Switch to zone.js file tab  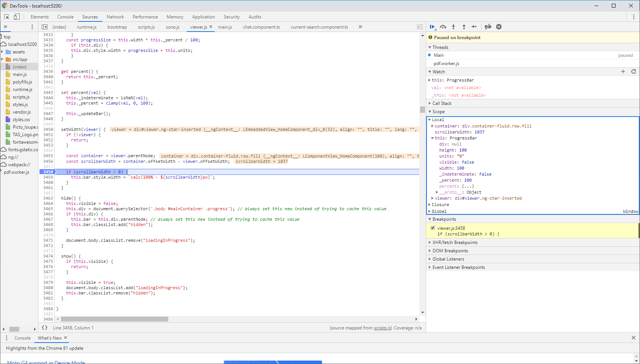coord(172,27)
